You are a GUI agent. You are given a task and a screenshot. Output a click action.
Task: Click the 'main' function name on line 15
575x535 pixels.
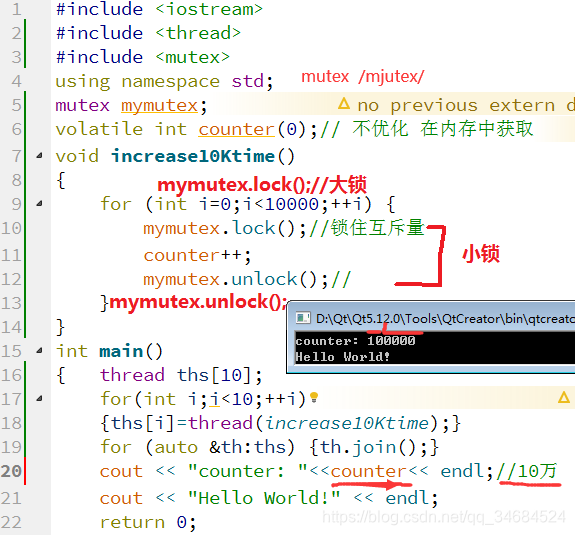coord(121,351)
